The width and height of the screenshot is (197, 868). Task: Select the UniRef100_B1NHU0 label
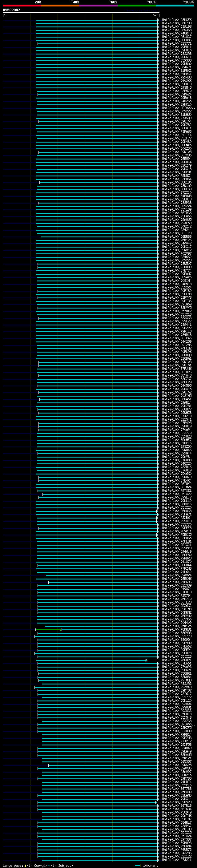click(177, 115)
